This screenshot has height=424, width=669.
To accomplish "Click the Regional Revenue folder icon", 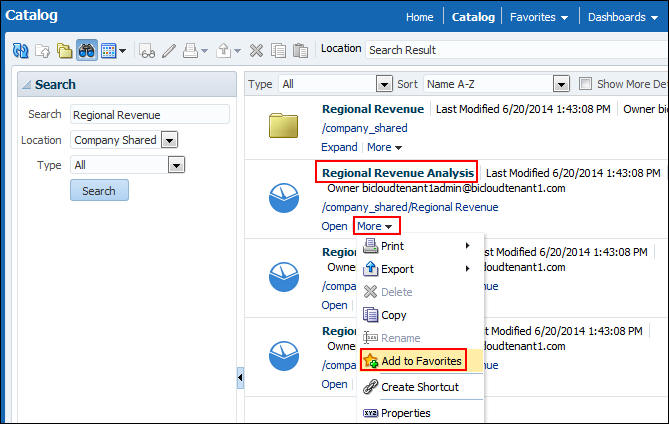I will pos(283,125).
